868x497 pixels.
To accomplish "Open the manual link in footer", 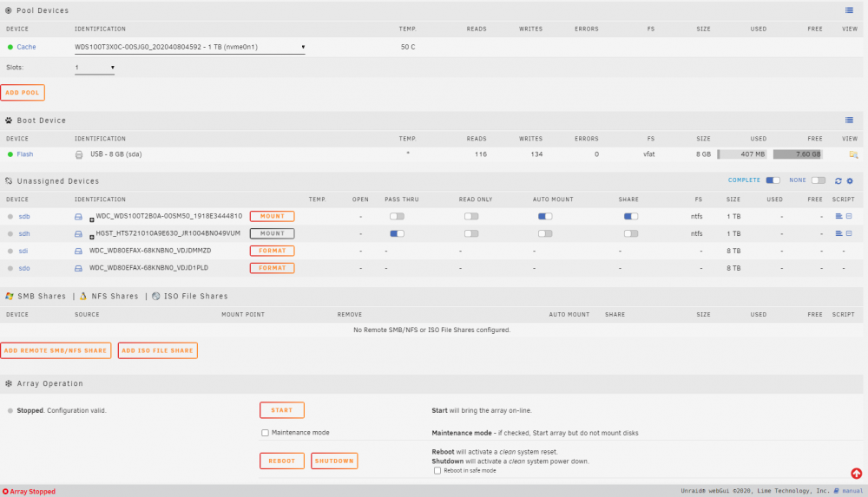I will click(x=852, y=491).
